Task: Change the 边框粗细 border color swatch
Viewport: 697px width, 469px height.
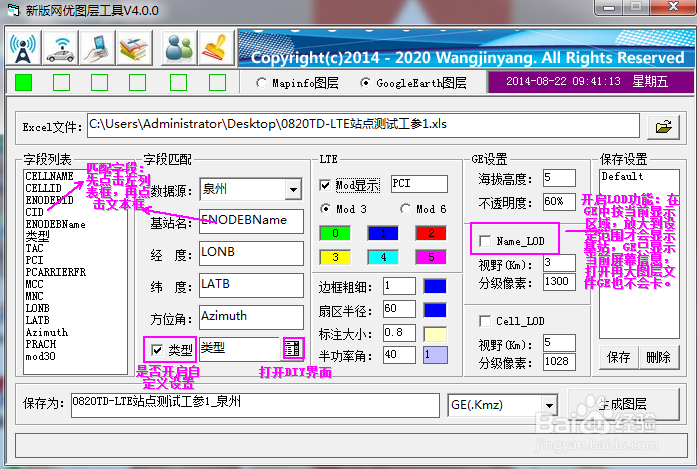Action: pyautogui.click(x=435, y=286)
